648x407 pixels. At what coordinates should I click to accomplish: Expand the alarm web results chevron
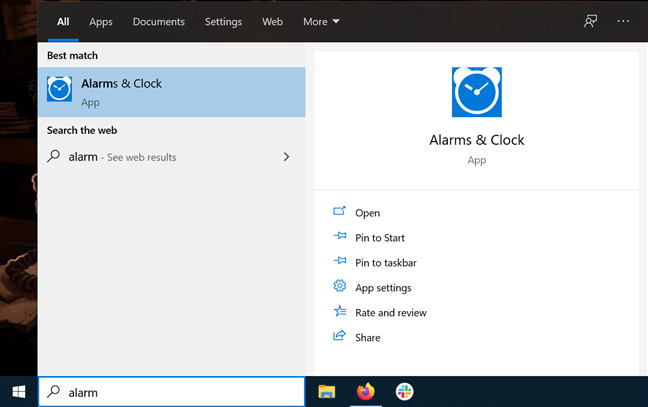coord(286,157)
